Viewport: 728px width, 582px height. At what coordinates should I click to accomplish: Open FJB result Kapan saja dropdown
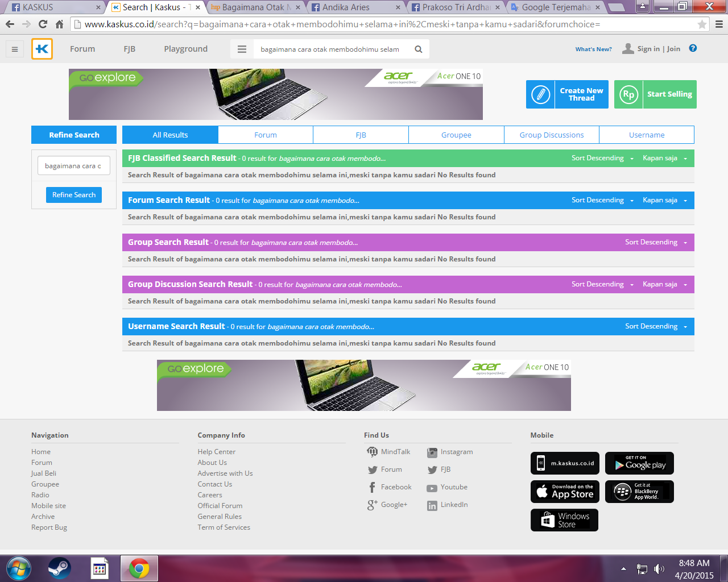665,158
